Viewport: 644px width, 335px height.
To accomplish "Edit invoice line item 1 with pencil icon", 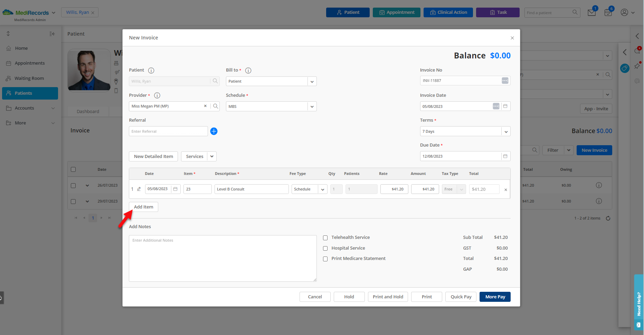I will pyautogui.click(x=139, y=189).
